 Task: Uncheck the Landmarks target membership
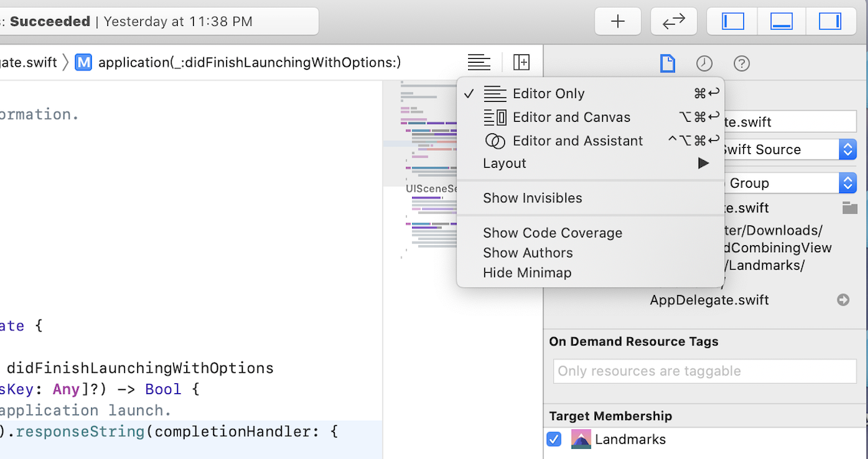tap(554, 440)
